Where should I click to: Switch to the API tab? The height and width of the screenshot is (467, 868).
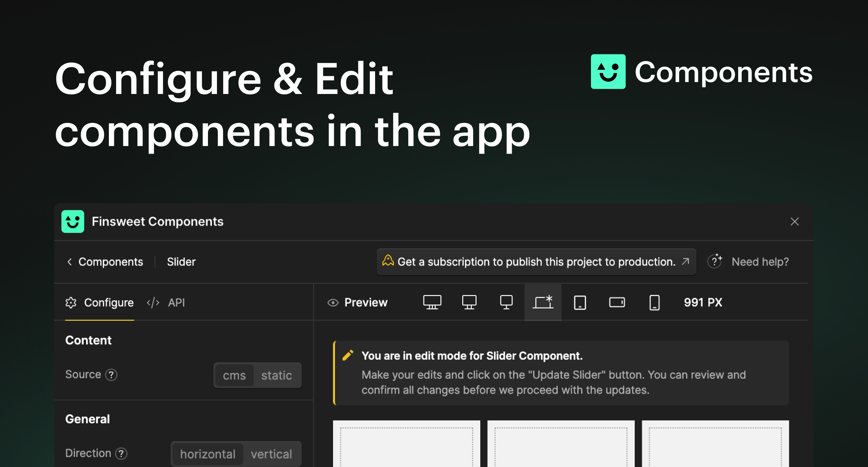166,303
